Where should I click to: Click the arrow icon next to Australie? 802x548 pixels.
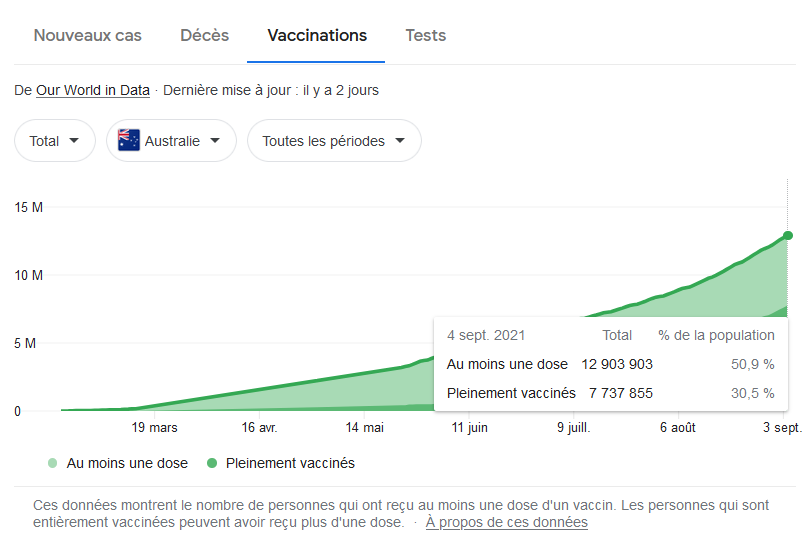coord(215,141)
